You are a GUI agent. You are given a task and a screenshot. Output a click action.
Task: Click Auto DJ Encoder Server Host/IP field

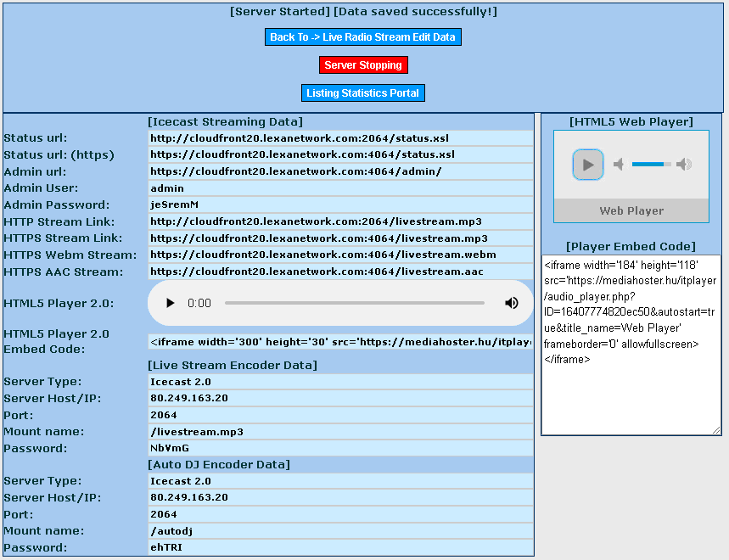pos(340,497)
